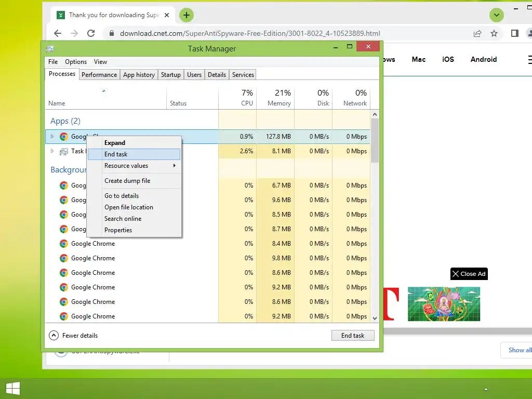
Task: Sort by the CPU column header
Action: 237,98
